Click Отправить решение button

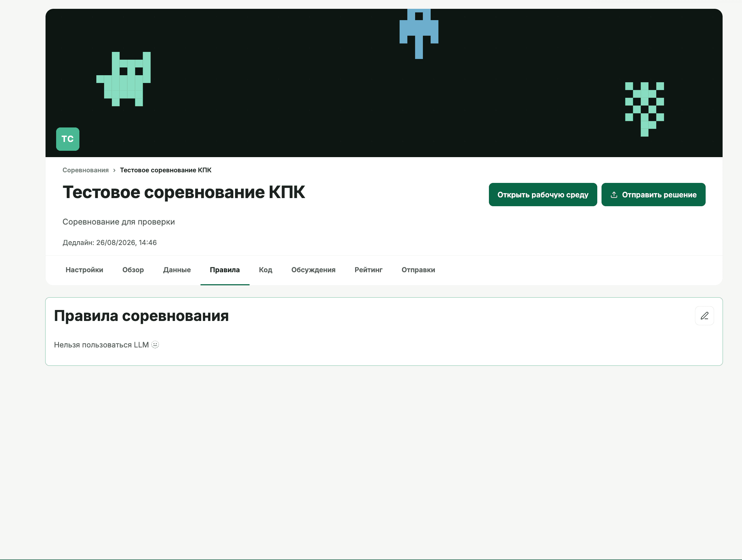point(653,195)
